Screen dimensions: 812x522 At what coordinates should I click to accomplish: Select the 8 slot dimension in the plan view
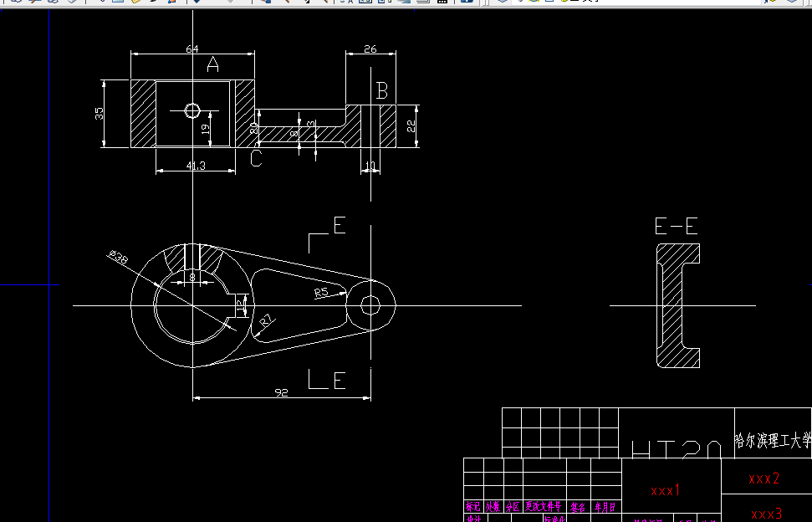[192, 278]
